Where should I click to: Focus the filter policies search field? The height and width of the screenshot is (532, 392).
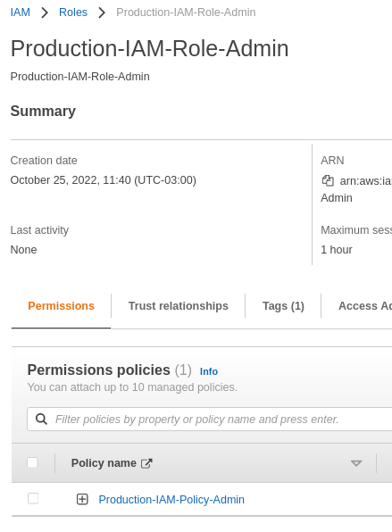pyautogui.click(x=210, y=419)
